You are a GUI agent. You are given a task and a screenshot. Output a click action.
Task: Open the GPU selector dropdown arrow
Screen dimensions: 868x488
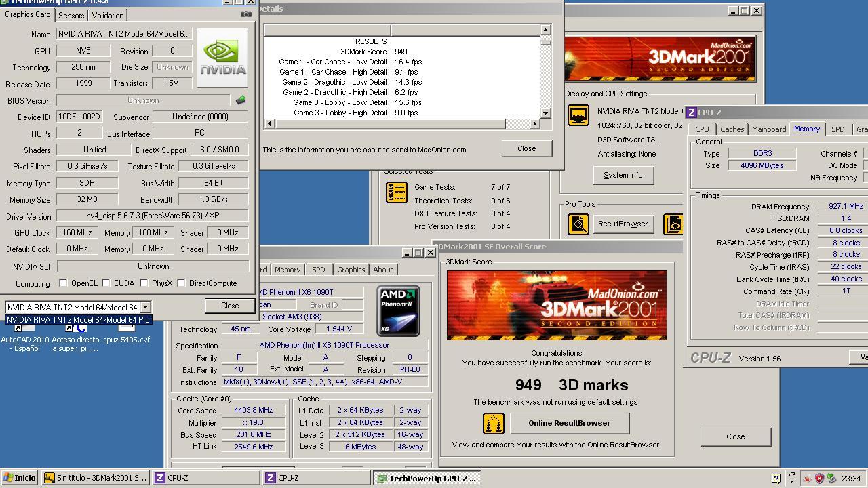pyautogui.click(x=144, y=307)
